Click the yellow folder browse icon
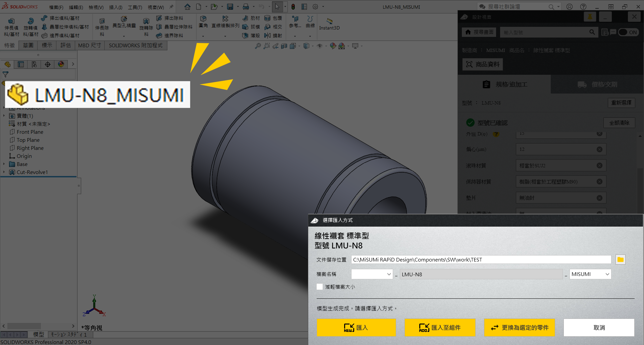Image resolution: width=644 pixels, height=345 pixels. click(x=620, y=260)
